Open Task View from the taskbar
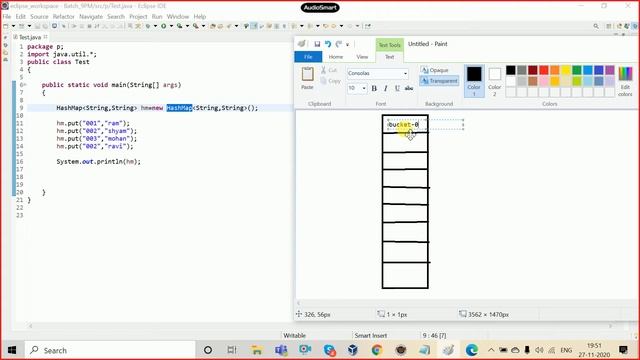Screen dimensions: 640x360 [232, 350]
